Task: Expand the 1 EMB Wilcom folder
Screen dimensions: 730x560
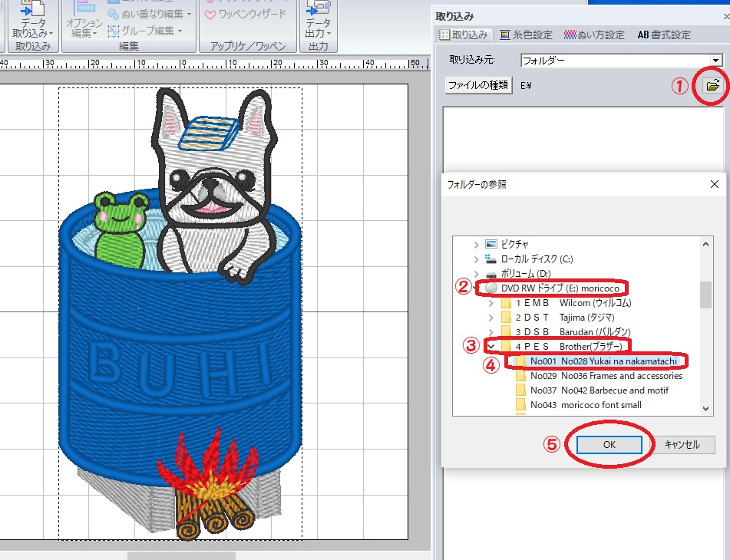Action: 491,303
